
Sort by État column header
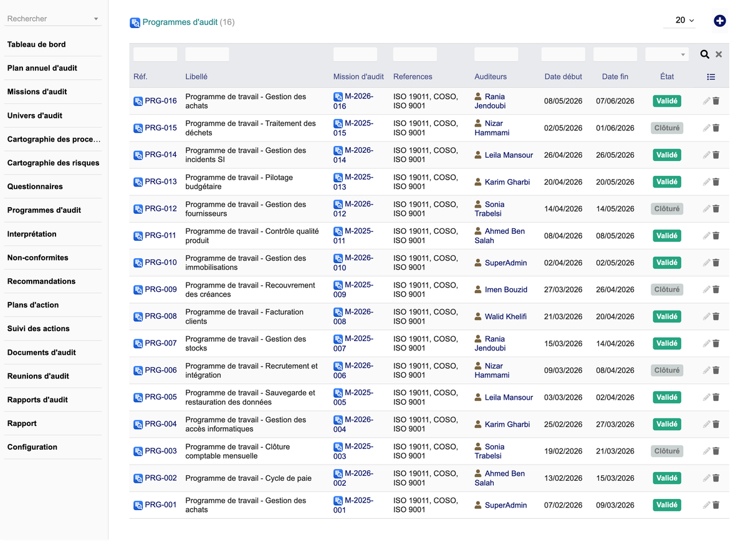pyautogui.click(x=667, y=77)
